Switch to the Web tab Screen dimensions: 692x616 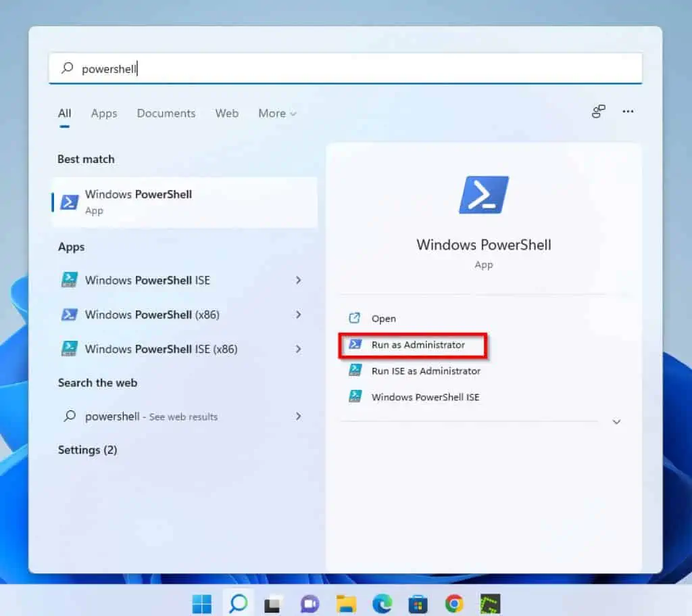(227, 114)
